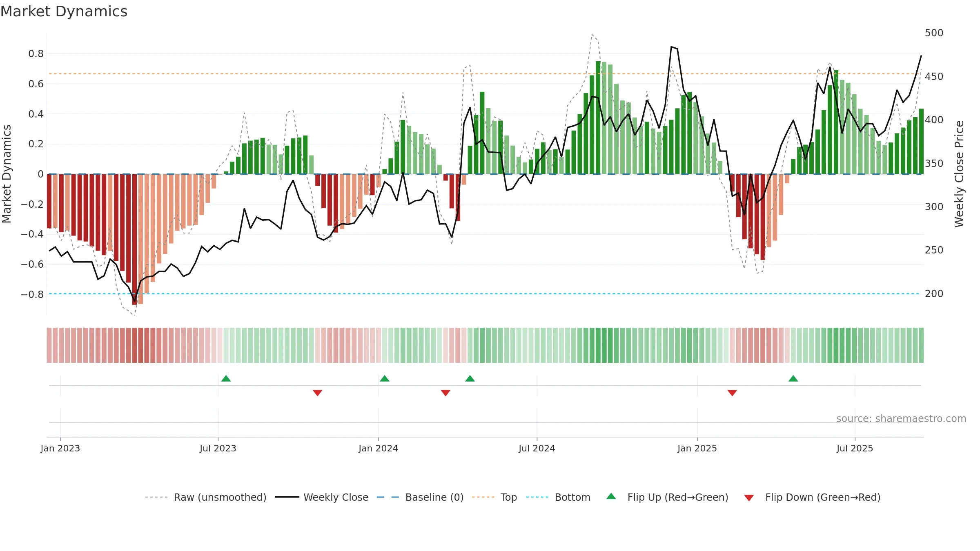Click the green flip-up triangle near Jul 2023
Viewport: 980px width, 551px height.
pyautogui.click(x=226, y=378)
